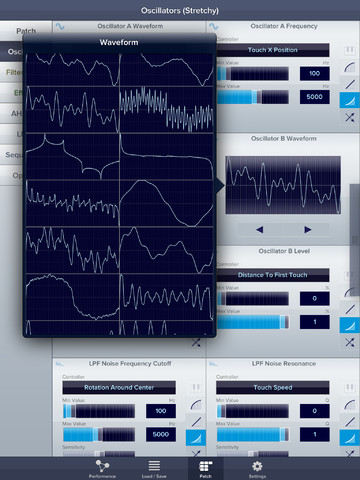Toggle exponential curve for Oscillator B Level
The image size is (360, 480).
point(350,326)
